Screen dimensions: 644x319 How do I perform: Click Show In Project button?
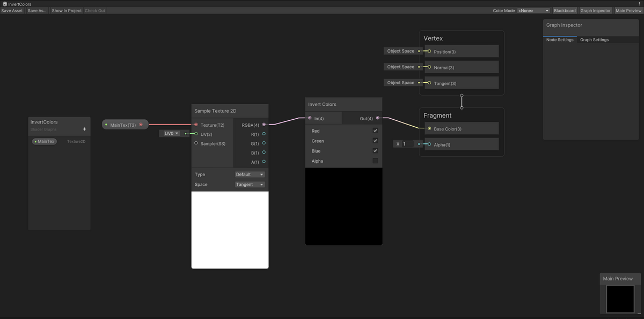tap(67, 11)
